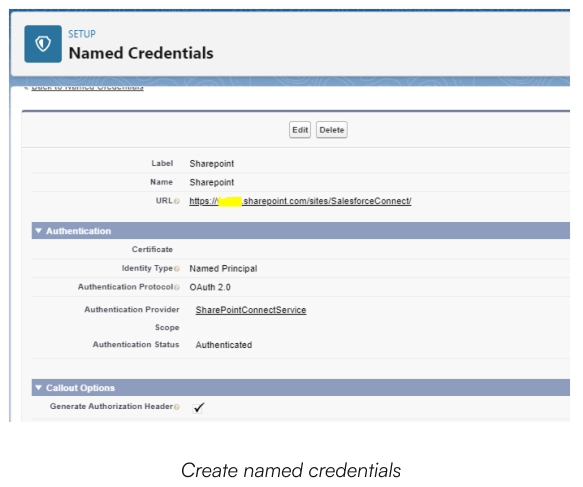
Task: Open Generate Authorization Header help icon
Action: 177,407
